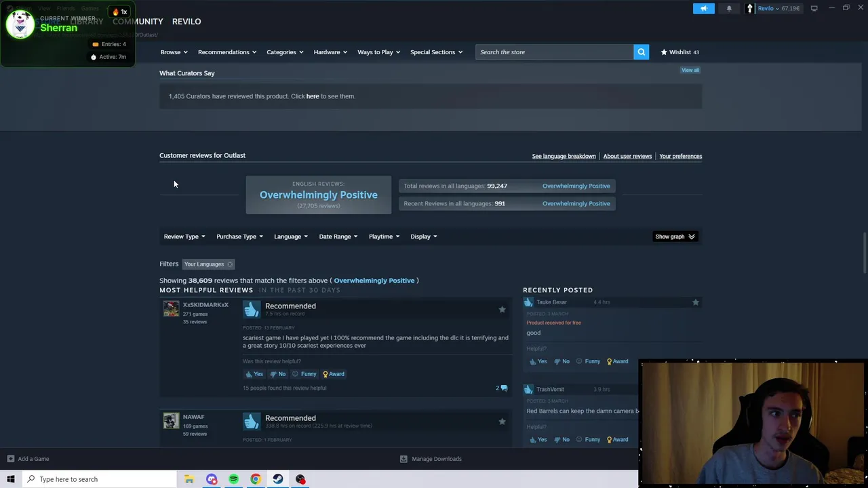
Task: Mark XxSKIDMARKxX review as Funny
Action: [x=304, y=374]
